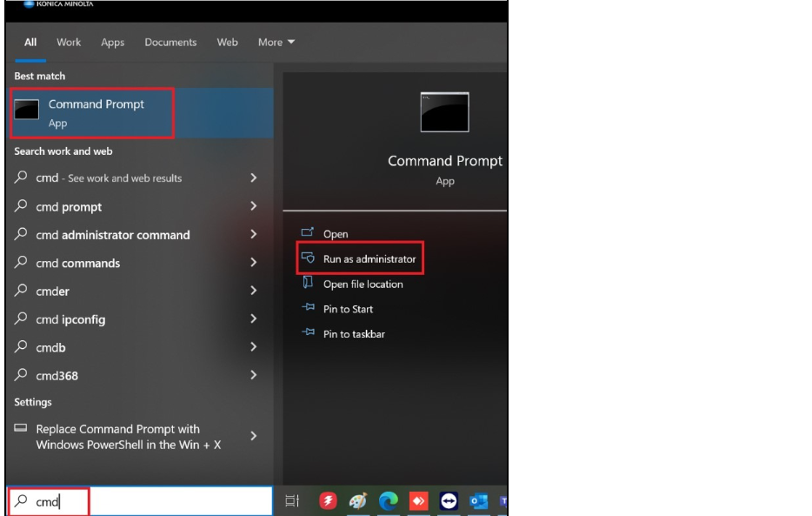This screenshot has height=516, width=812.
Task: Click the Pin to Start pin icon
Action: tap(308, 306)
